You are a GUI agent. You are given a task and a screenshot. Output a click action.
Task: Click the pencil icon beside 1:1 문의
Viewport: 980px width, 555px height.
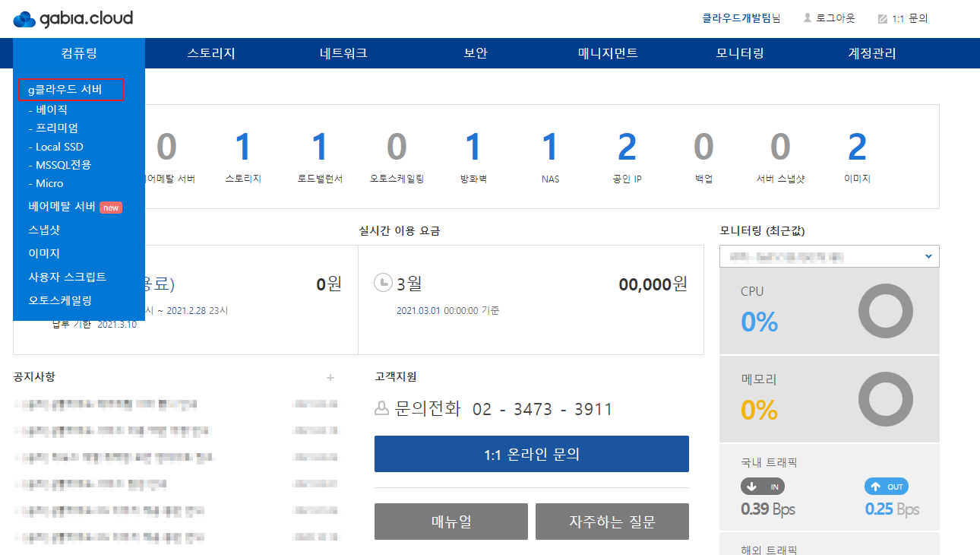click(x=883, y=18)
